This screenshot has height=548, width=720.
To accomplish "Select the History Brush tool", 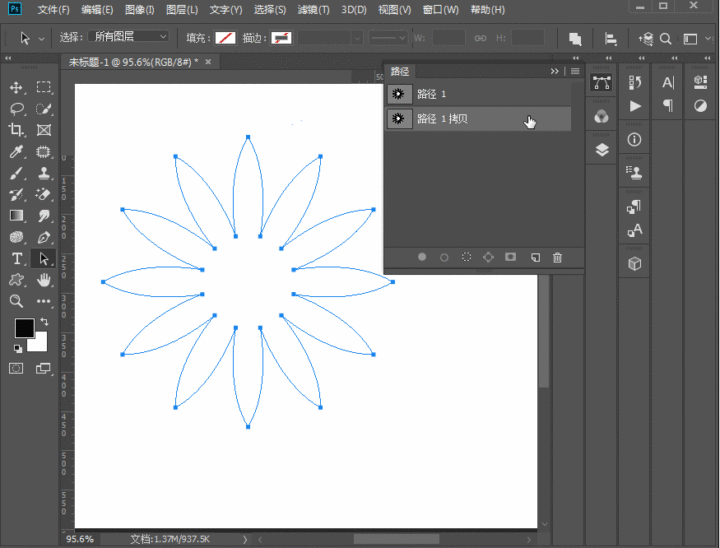I will pyautogui.click(x=17, y=194).
